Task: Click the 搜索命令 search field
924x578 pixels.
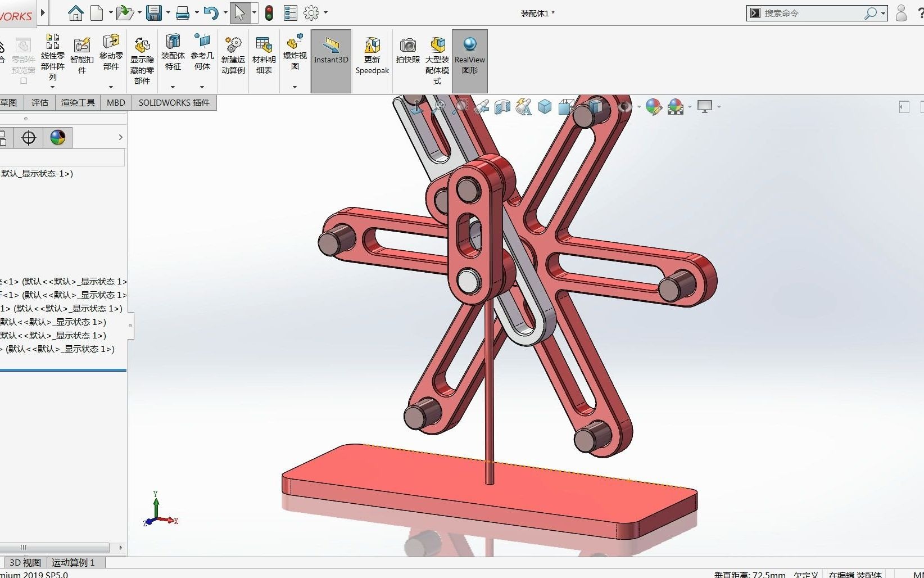Action: coord(812,13)
